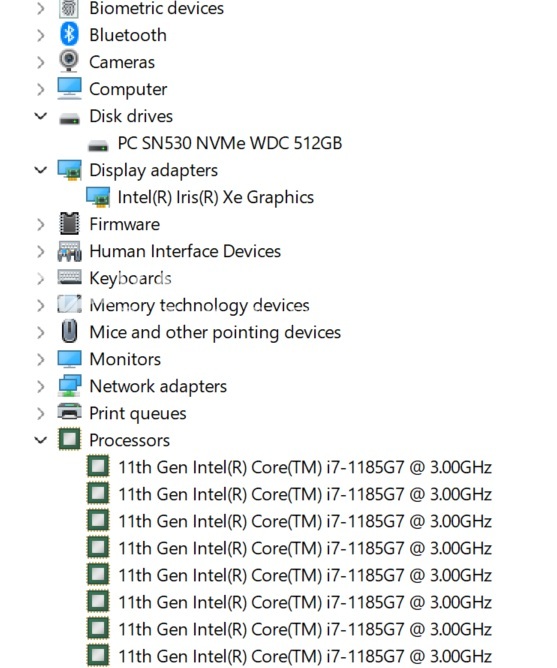557x668 pixels.
Task: Click the Mice and pointing devices icon
Action: pyautogui.click(x=69, y=331)
